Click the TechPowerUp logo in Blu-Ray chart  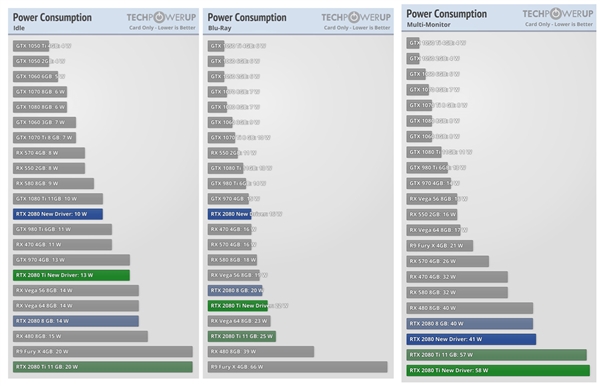tap(356, 17)
